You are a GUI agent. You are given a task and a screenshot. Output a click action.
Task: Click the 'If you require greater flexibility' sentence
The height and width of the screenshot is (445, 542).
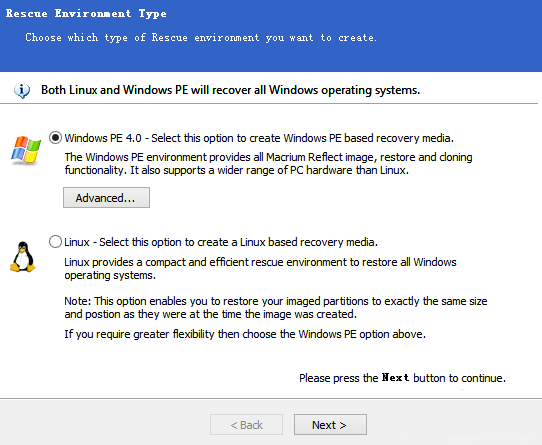245,334
